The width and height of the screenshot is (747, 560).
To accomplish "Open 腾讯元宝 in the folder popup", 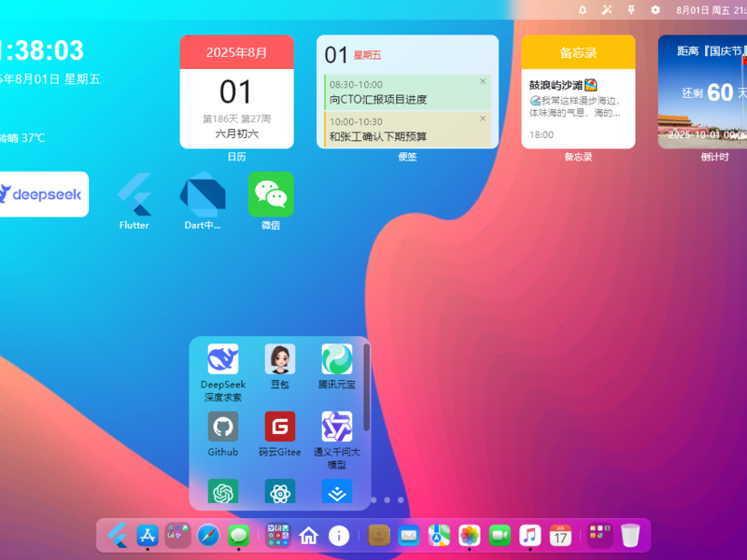I will (x=337, y=359).
